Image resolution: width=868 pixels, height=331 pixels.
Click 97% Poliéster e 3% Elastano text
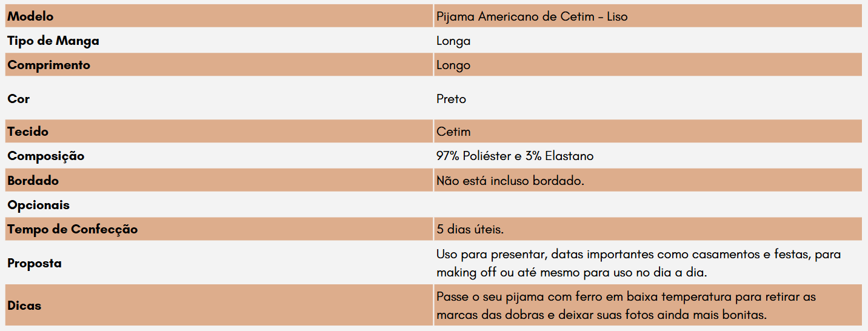(x=515, y=156)
